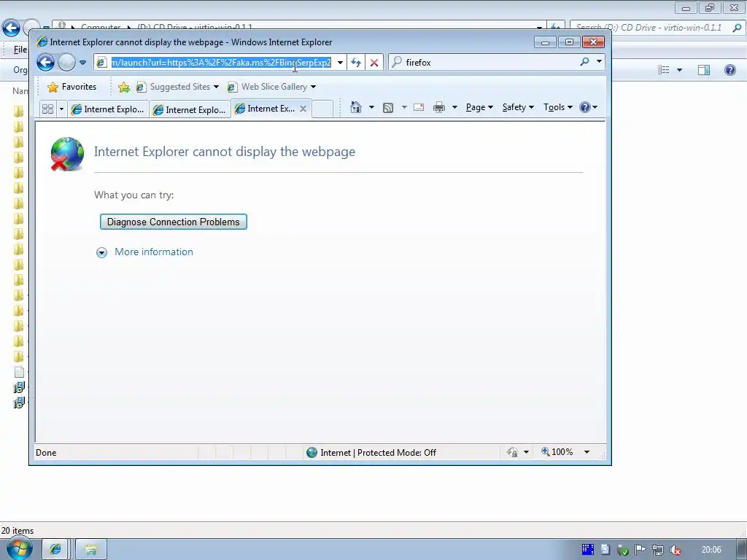Add page to Favorites bar star icon
747x560 pixels.
click(x=124, y=87)
